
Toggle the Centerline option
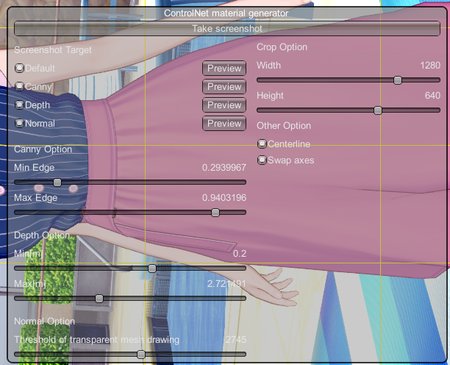pos(262,144)
